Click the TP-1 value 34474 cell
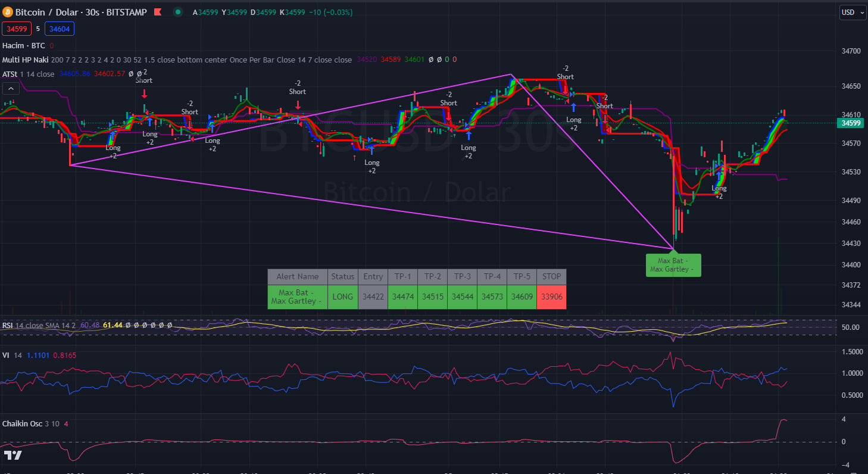This screenshot has width=868, height=474. coord(402,297)
